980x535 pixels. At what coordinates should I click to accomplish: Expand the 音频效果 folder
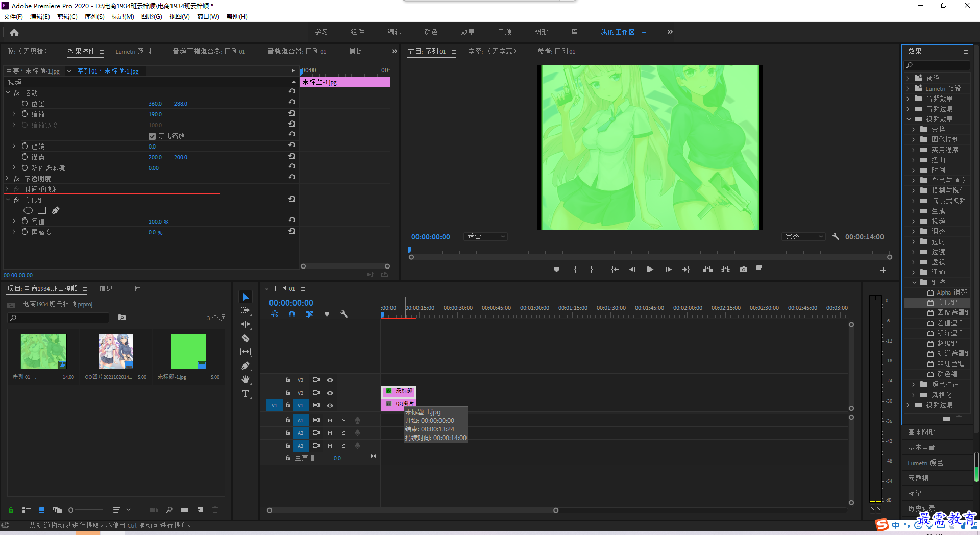(908, 99)
